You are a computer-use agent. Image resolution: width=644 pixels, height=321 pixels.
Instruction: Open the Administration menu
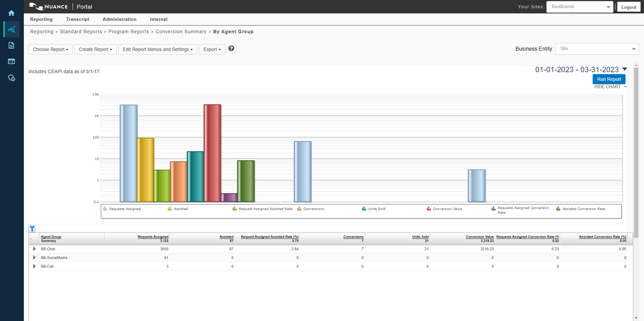[x=119, y=19]
